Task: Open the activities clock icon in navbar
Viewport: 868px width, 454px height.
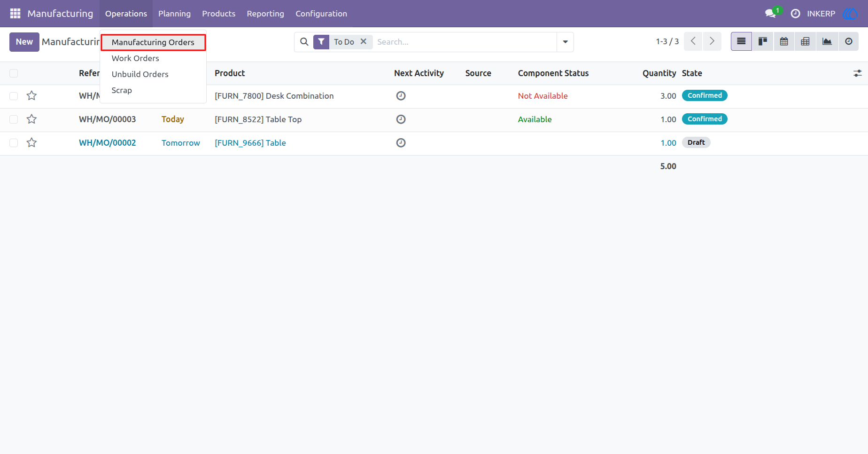Action: coord(795,14)
